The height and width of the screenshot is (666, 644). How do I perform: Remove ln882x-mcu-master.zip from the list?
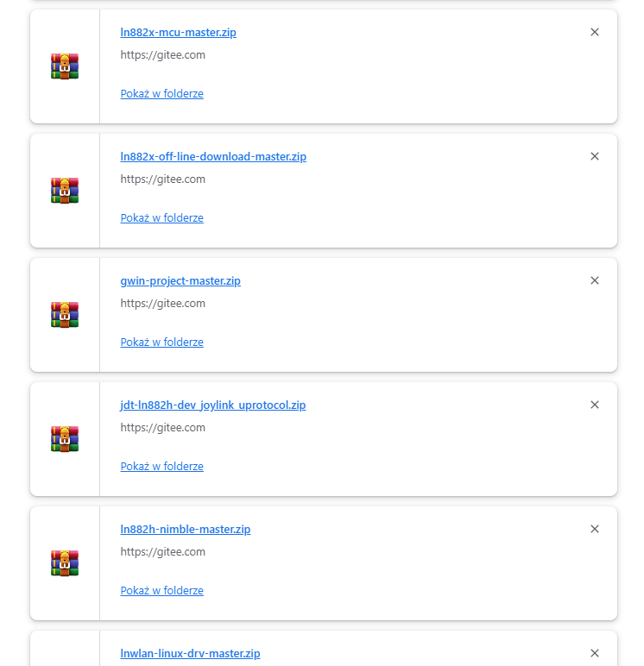595,32
